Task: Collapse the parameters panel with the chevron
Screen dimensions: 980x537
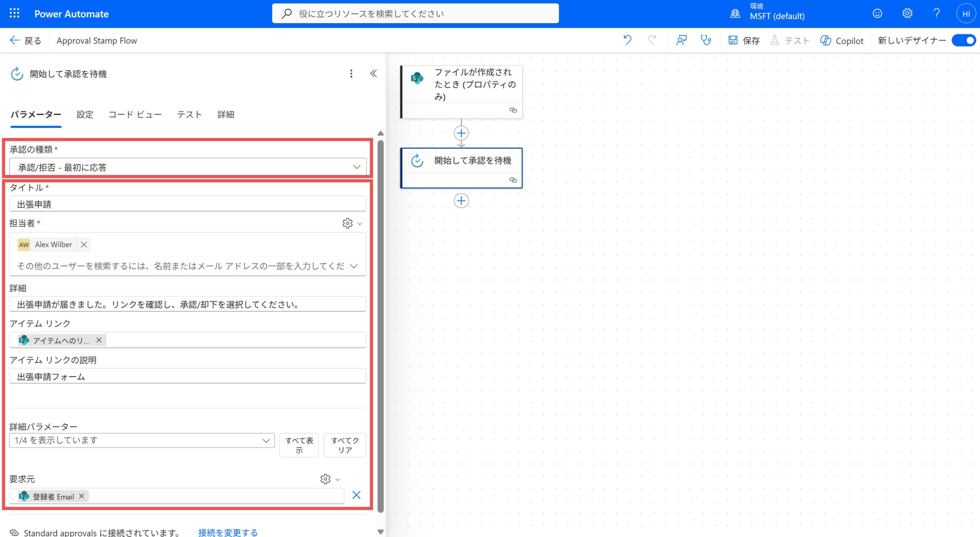Action: [x=373, y=73]
